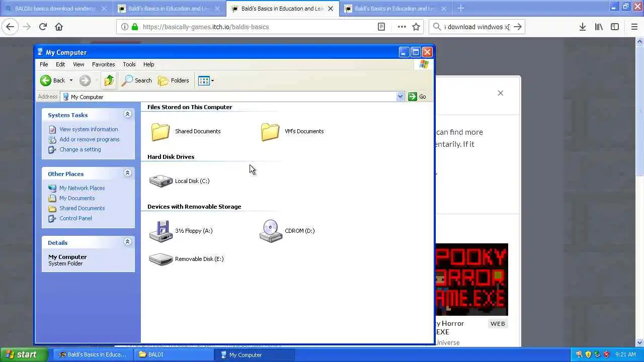
Task: Click the browser Back arrow
Action: click(10, 27)
